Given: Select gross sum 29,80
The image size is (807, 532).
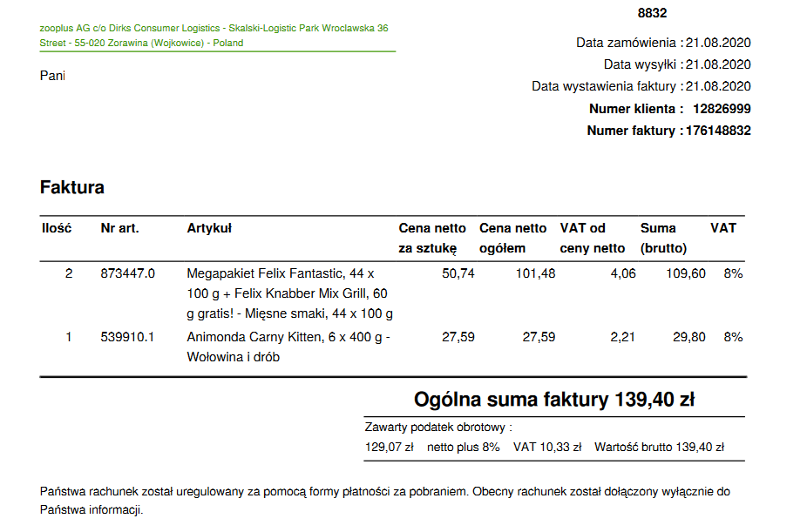Looking at the screenshot, I should tap(689, 337).
